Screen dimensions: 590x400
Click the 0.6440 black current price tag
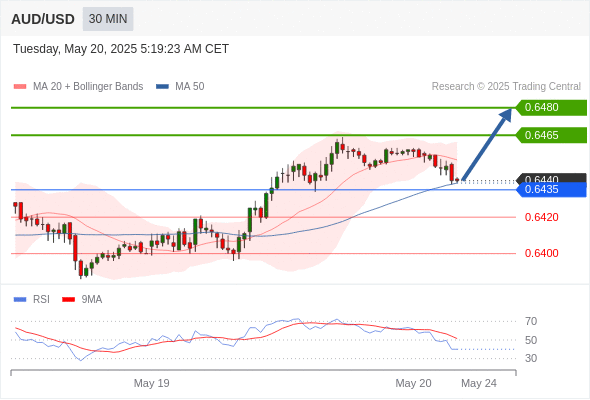point(551,178)
